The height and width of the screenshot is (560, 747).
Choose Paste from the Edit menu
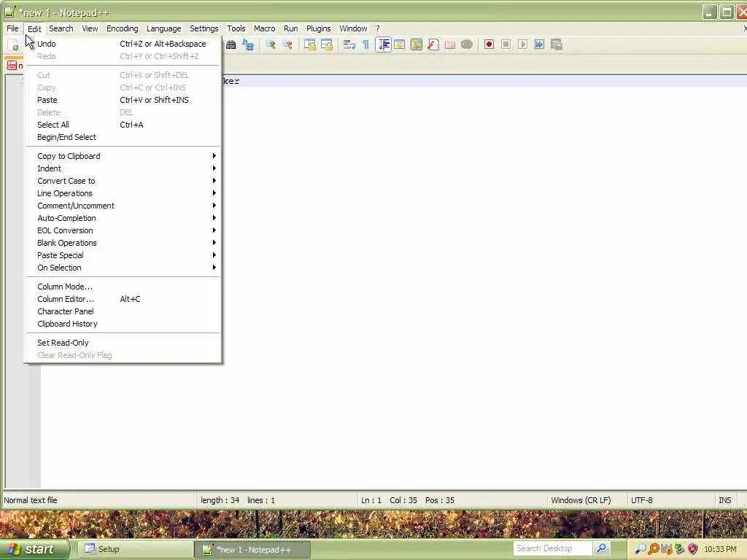point(123,100)
